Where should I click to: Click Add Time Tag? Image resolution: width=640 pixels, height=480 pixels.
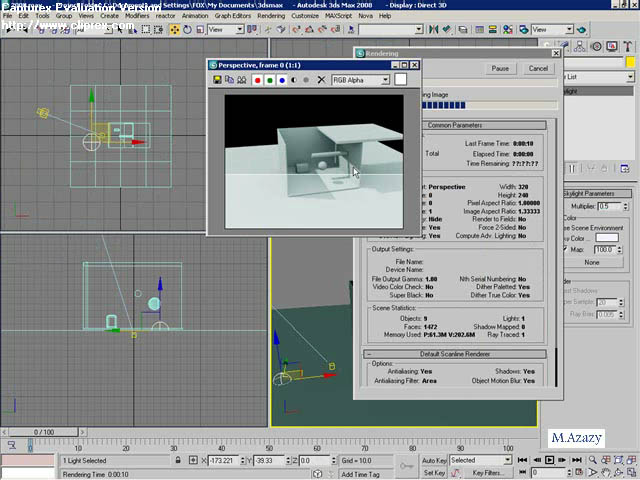[360, 474]
